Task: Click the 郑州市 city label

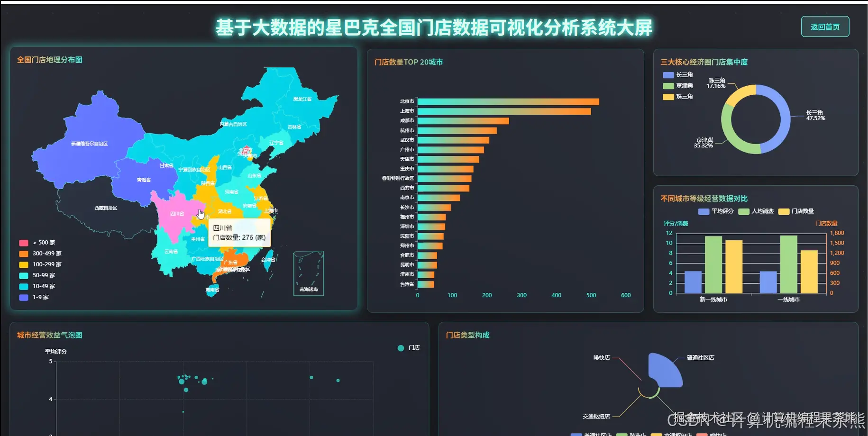Action: [407, 246]
